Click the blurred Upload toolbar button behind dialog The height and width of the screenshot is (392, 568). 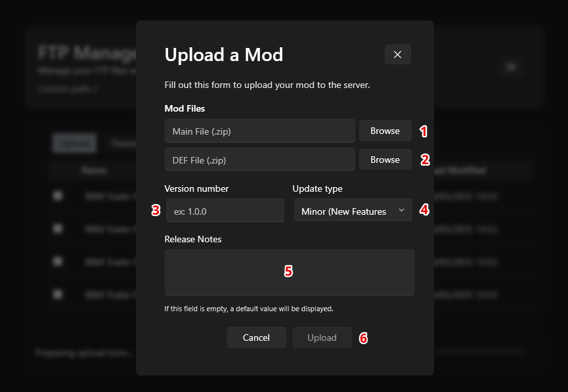pyautogui.click(x=74, y=142)
